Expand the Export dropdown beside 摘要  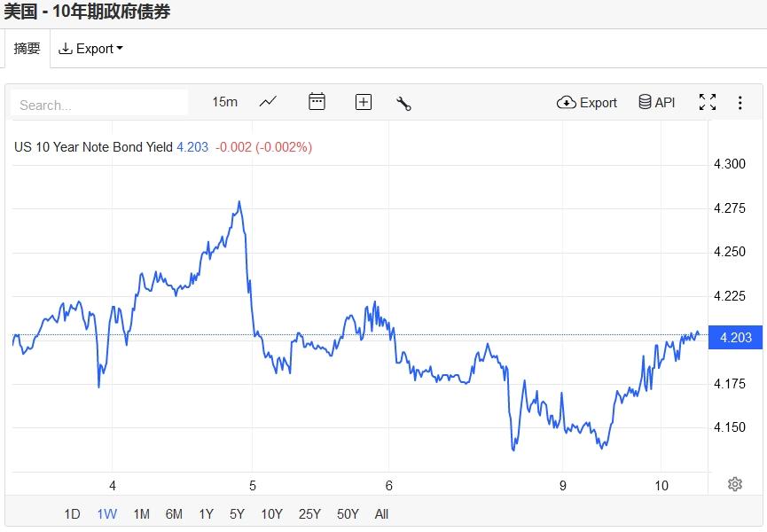click(90, 49)
